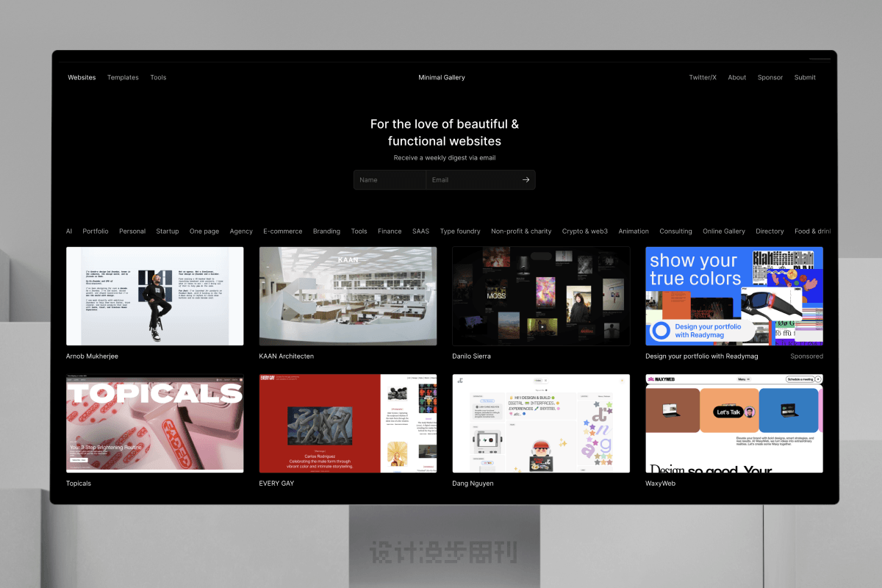882x588 pixels.
Task: Filter by the Portfolio category
Action: [96, 232]
